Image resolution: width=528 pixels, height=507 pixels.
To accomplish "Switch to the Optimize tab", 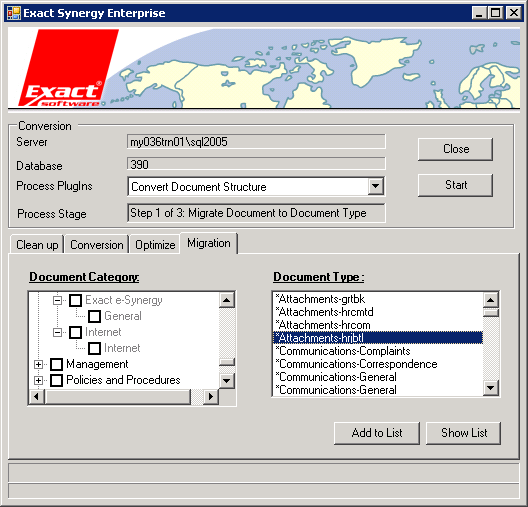I will click(155, 245).
